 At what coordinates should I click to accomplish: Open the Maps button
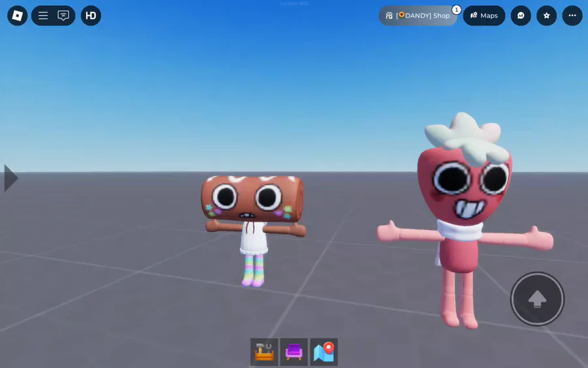(484, 16)
